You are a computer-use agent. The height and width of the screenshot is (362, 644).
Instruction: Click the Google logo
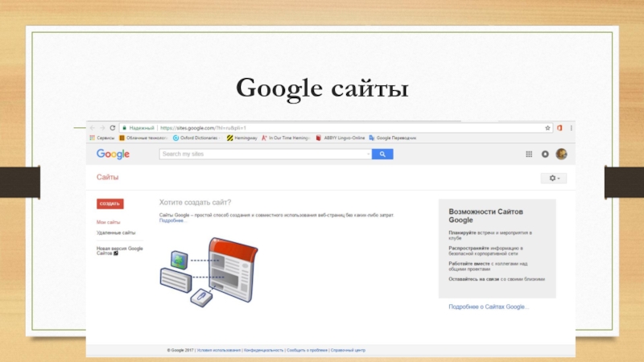(113, 154)
